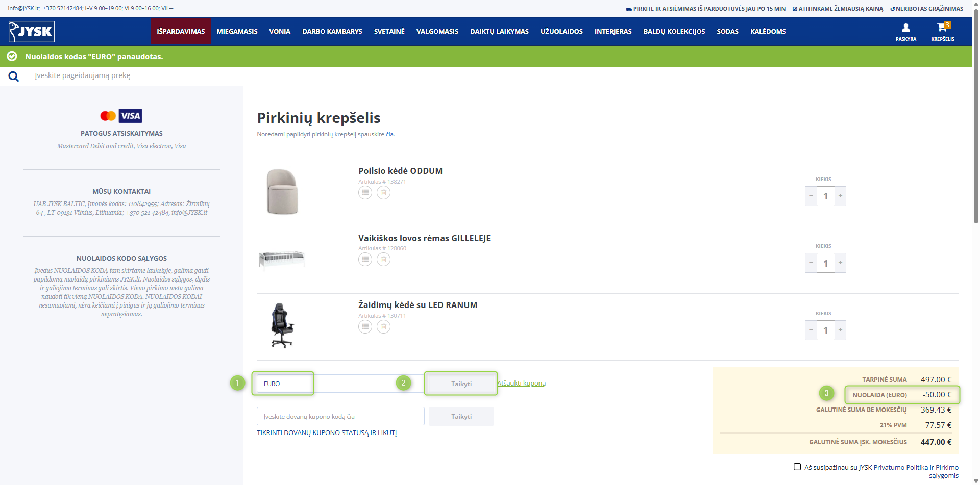Click the list icon under Poilsio kėdė ODDUM
The height and width of the screenshot is (485, 980).
pos(365,193)
